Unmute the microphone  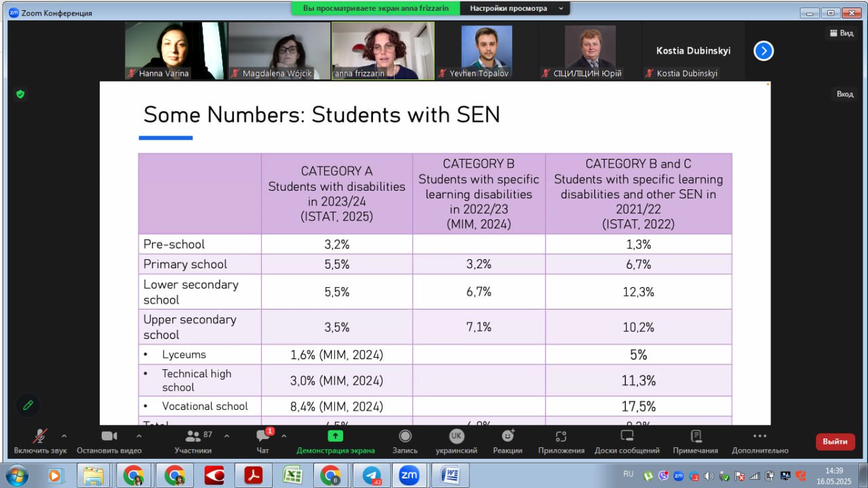(x=40, y=436)
